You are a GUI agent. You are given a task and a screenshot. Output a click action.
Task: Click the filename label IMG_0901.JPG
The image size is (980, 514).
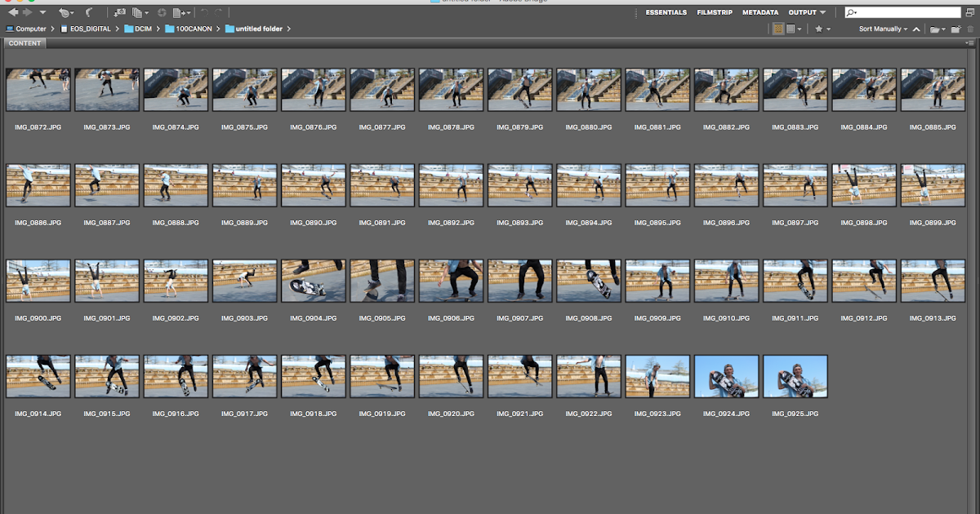[x=107, y=318]
